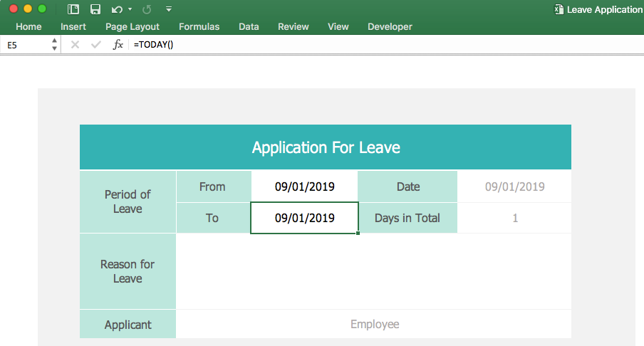Open the Developer ribbon tab
644x346 pixels.
click(x=390, y=26)
